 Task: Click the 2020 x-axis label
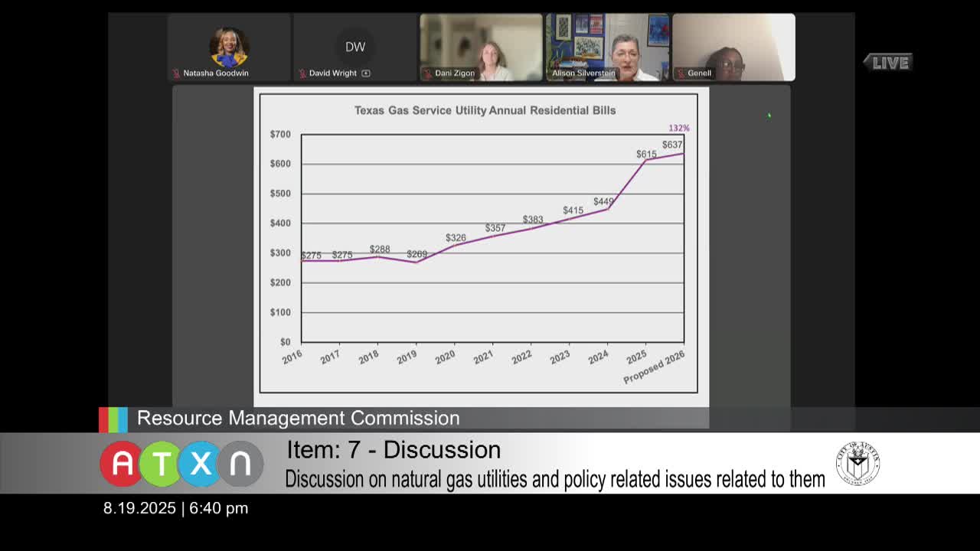(x=445, y=357)
